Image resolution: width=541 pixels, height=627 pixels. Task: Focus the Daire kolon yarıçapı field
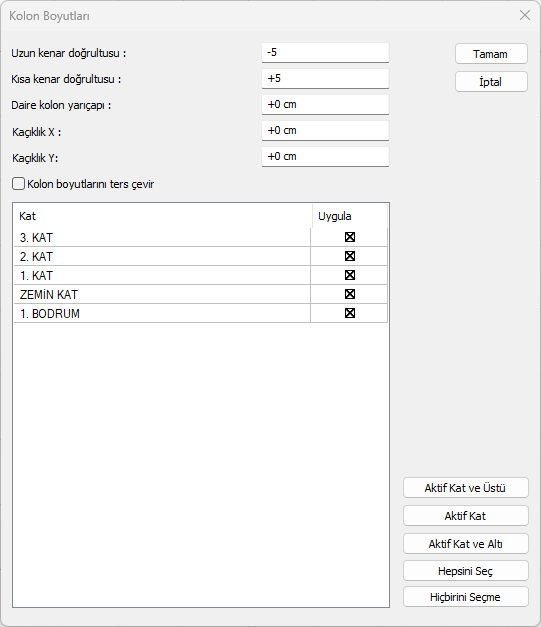(325, 104)
